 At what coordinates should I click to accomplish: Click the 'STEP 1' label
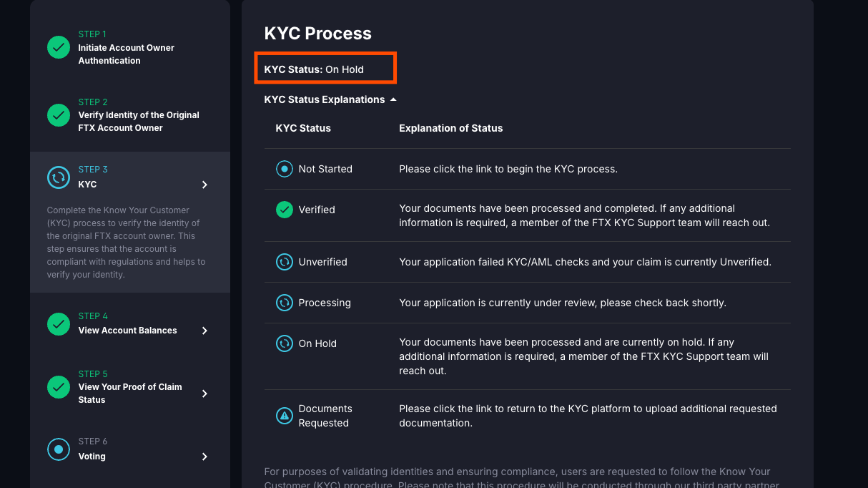(92, 34)
